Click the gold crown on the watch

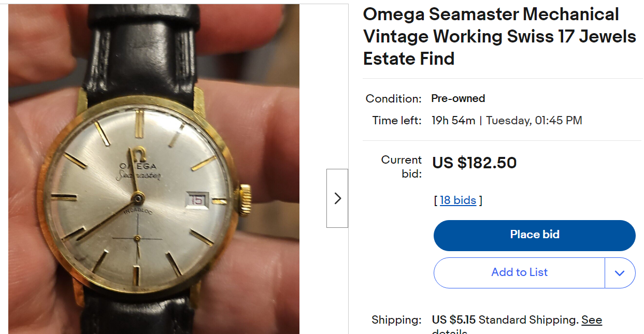pyautogui.click(x=245, y=199)
